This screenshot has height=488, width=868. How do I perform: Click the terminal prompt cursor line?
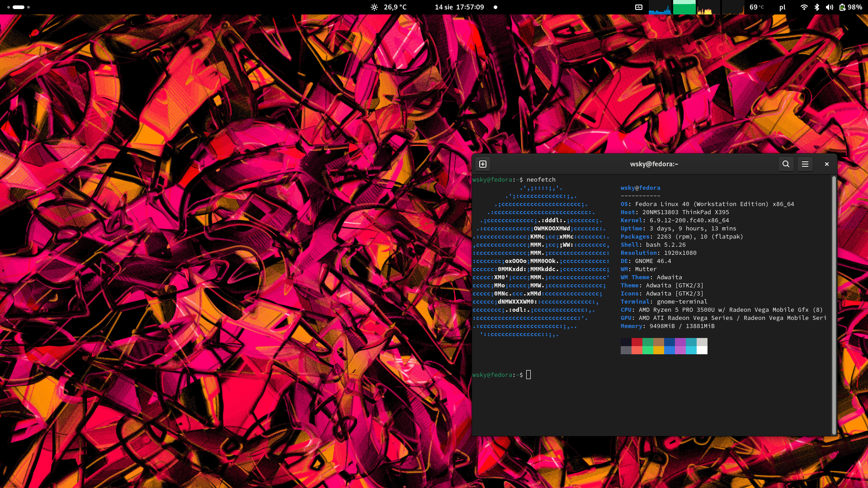click(x=528, y=375)
